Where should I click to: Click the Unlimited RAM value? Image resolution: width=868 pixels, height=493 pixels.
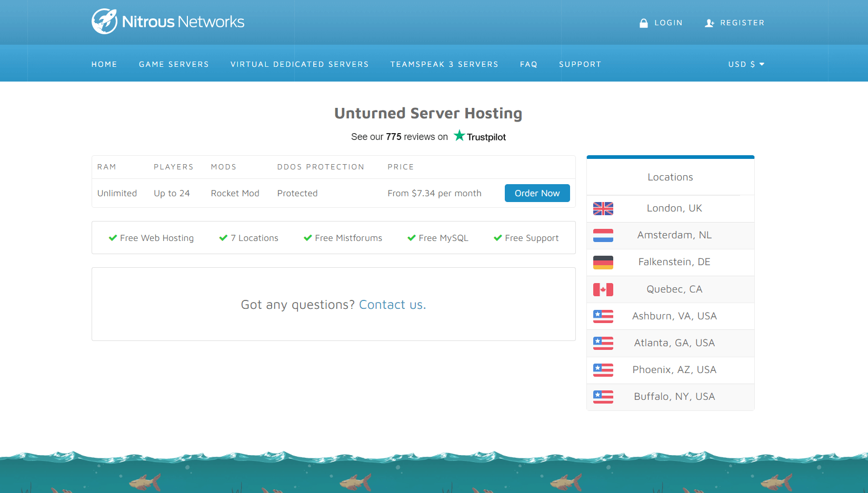coord(117,193)
